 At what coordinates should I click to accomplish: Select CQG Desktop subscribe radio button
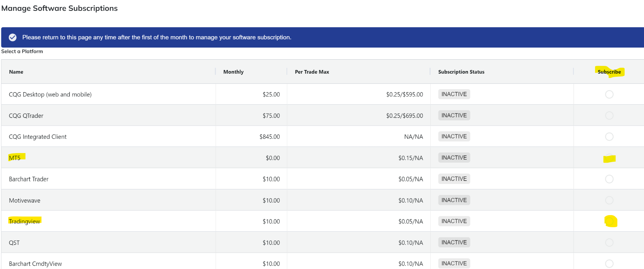pyautogui.click(x=609, y=94)
